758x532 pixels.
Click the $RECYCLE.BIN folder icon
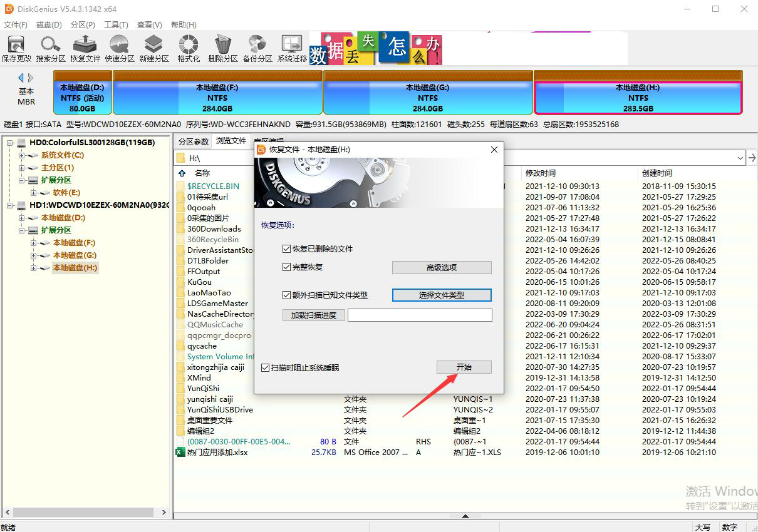click(x=180, y=186)
